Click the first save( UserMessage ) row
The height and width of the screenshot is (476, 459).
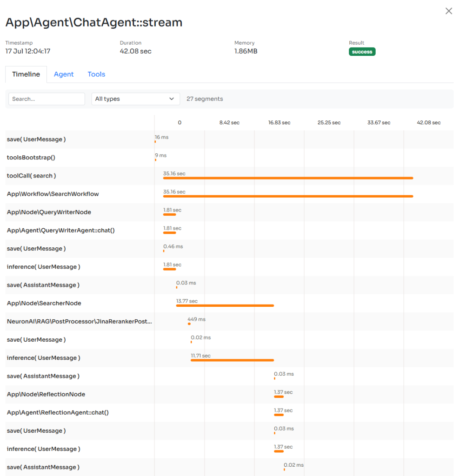36,139
